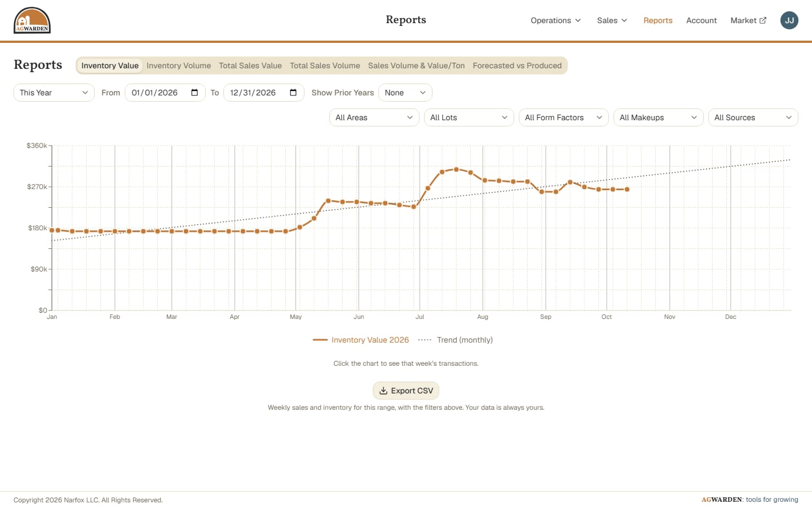Image resolution: width=812 pixels, height=508 pixels.
Task: Open calendar picker in To date field
Action: coord(293,93)
